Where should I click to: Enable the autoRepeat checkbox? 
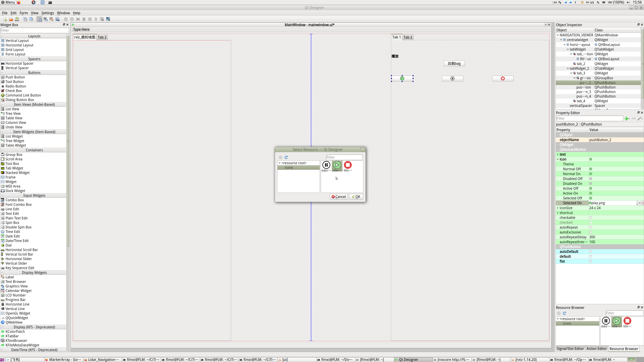coord(591,227)
